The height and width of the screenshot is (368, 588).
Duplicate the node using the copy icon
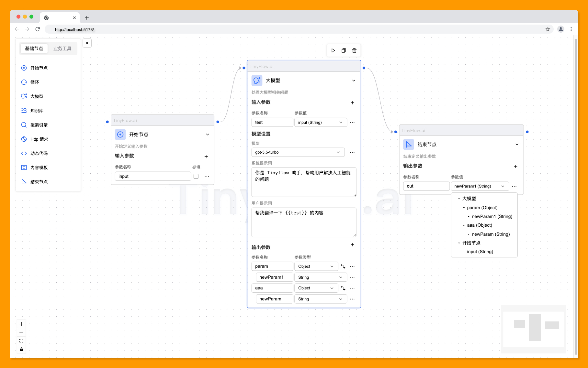click(x=344, y=50)
